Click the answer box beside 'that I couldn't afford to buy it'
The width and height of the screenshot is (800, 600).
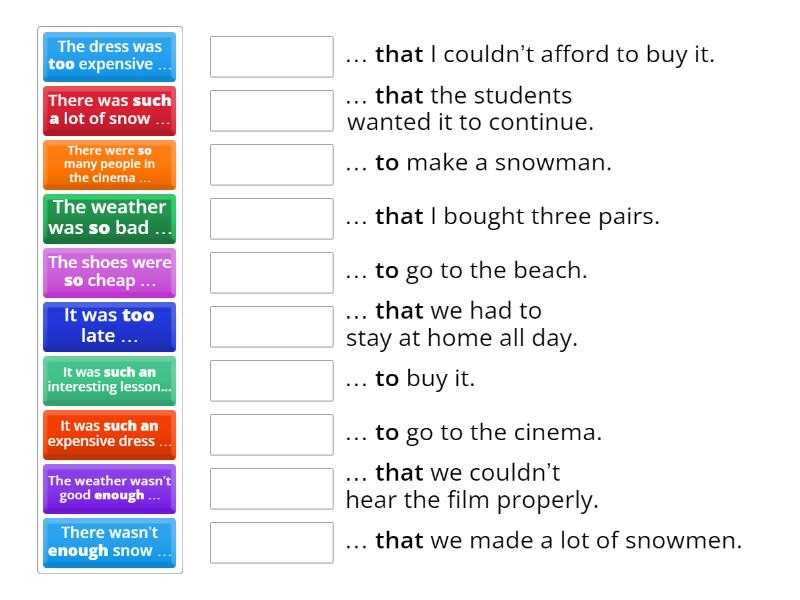[x=272, y=56]
